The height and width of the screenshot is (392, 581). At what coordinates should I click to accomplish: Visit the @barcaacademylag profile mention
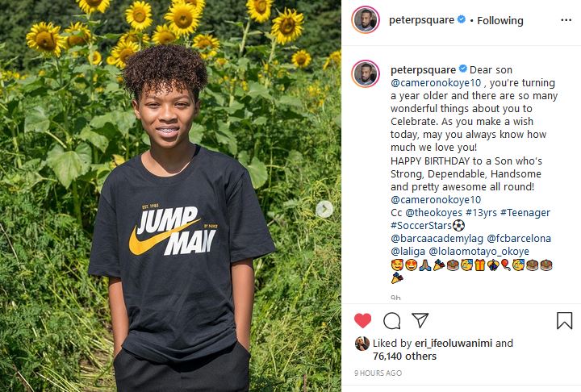pos(437,239)
